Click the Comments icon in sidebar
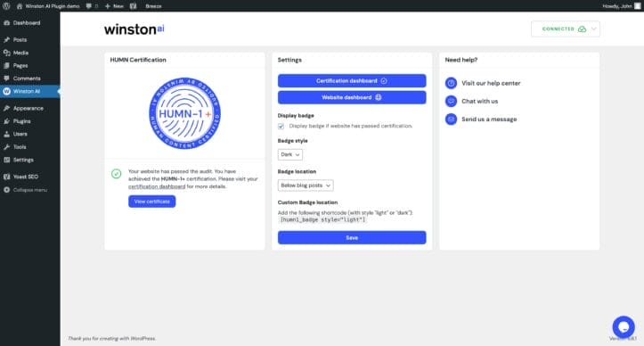The height and width of the screenshot is (346, 644). tap(6, 78)
